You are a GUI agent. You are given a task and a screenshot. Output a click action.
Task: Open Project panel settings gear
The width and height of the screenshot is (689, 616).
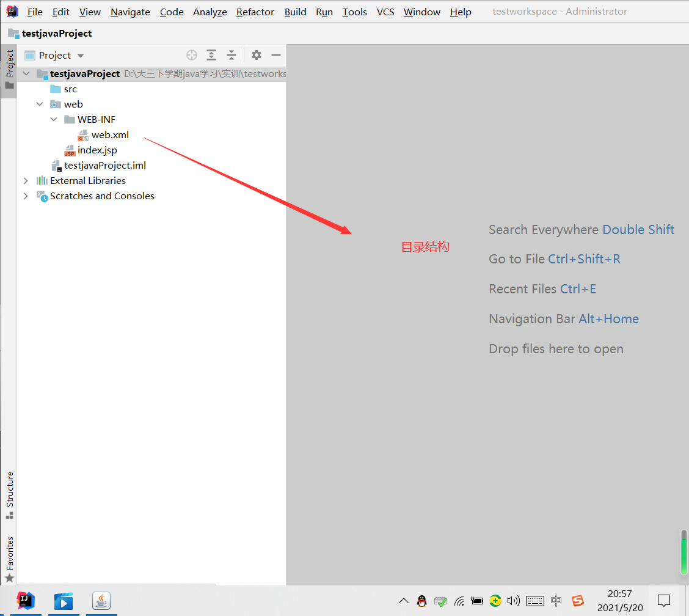257,55
